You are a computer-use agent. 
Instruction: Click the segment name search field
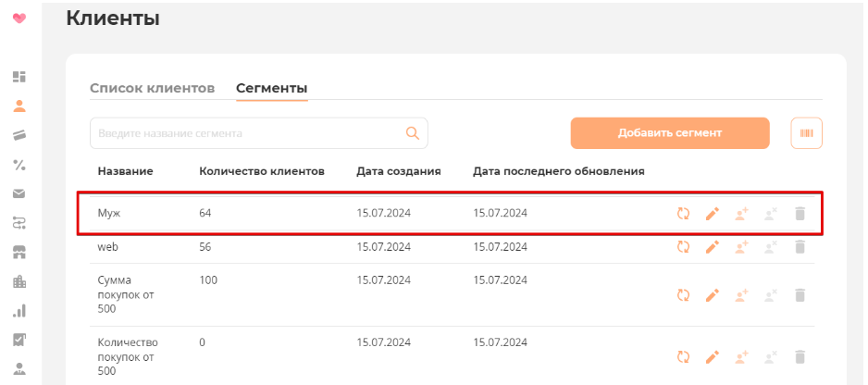(245, 133)
